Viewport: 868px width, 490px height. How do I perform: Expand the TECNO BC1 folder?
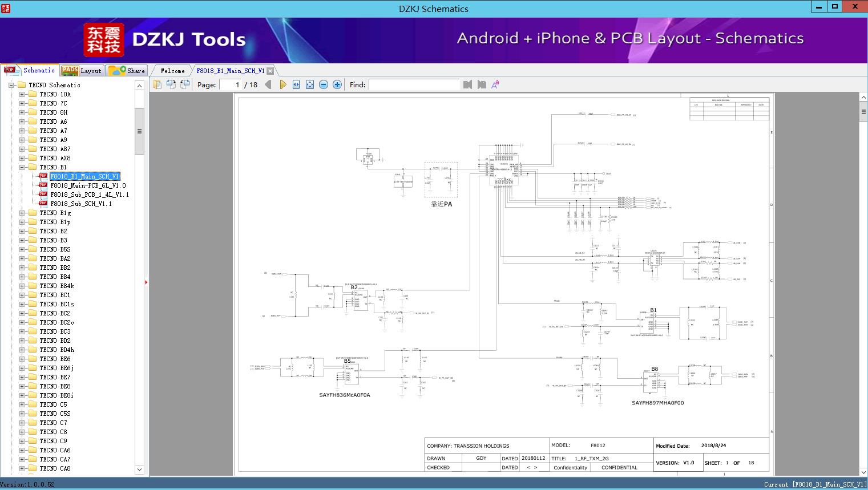click(22, 295)
